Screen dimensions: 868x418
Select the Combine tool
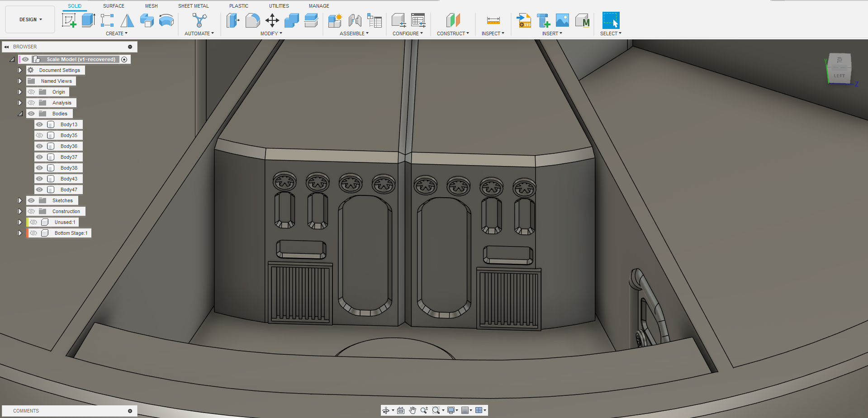click(x=291, y=20)
